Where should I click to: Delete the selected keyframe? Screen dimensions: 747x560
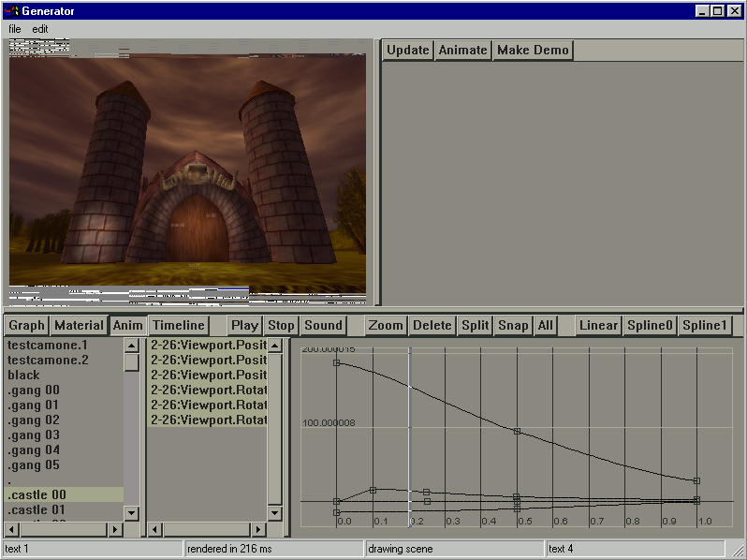432,326
